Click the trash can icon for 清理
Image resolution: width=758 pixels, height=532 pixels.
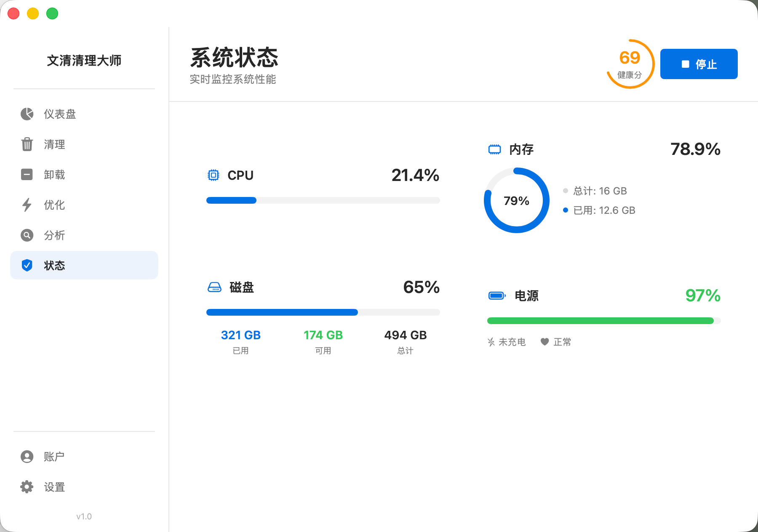click(27, 144)
